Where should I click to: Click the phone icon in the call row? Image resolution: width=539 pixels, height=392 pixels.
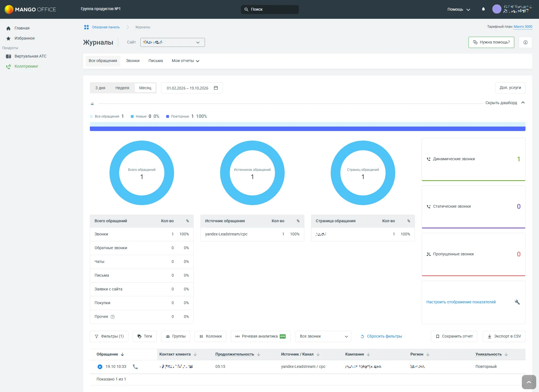click(135, 366)
